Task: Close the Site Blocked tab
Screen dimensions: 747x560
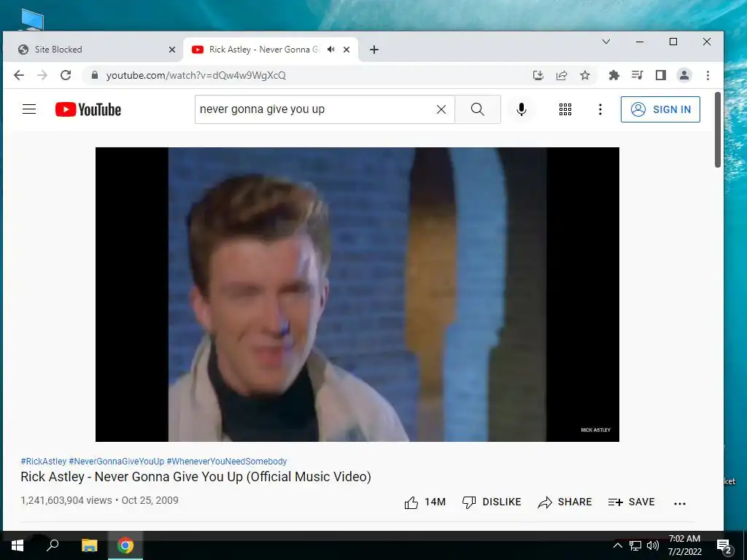Action: coord(172,50)
